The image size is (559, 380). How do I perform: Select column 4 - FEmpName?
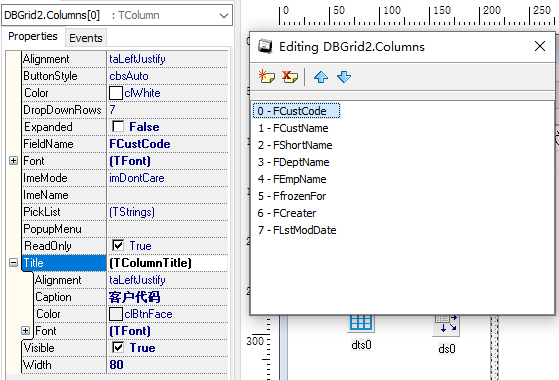[x=292, y=179]
